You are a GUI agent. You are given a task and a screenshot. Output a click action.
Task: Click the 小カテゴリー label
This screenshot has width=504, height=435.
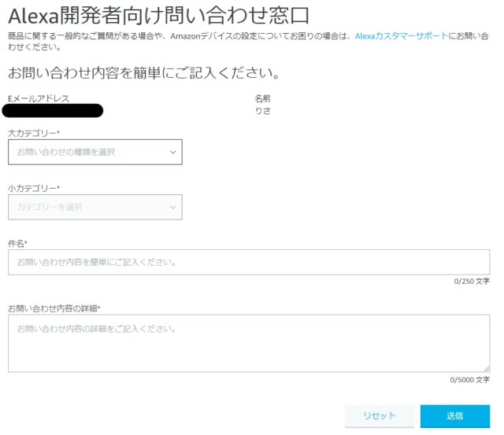34,189
